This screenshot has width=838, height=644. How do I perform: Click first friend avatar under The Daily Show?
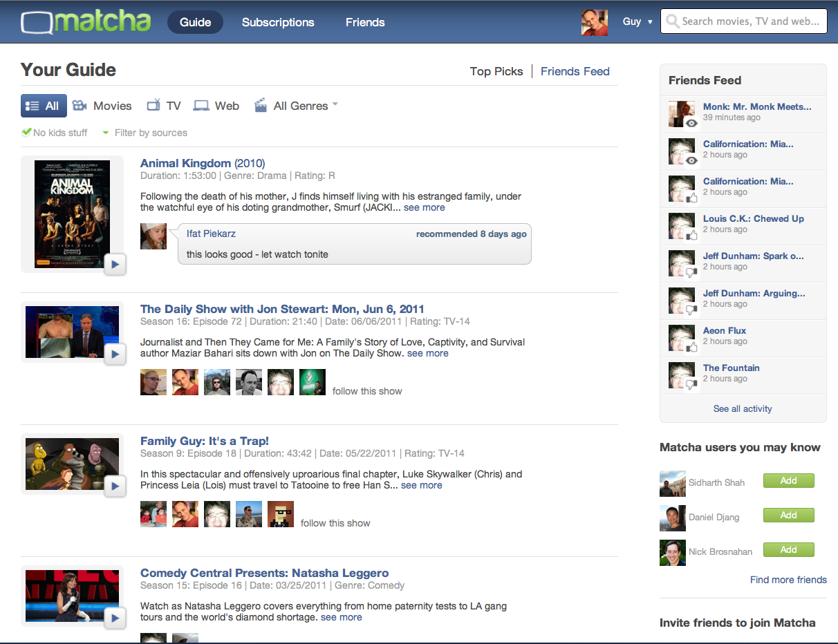click(x=153, y=382)
